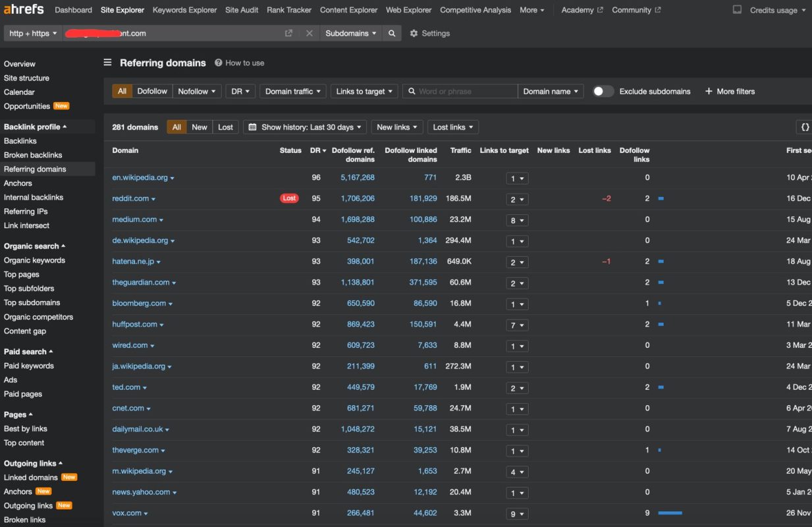Open Content Explorer
This screenshot has height=527, width=812.
(x=349, y=10)
